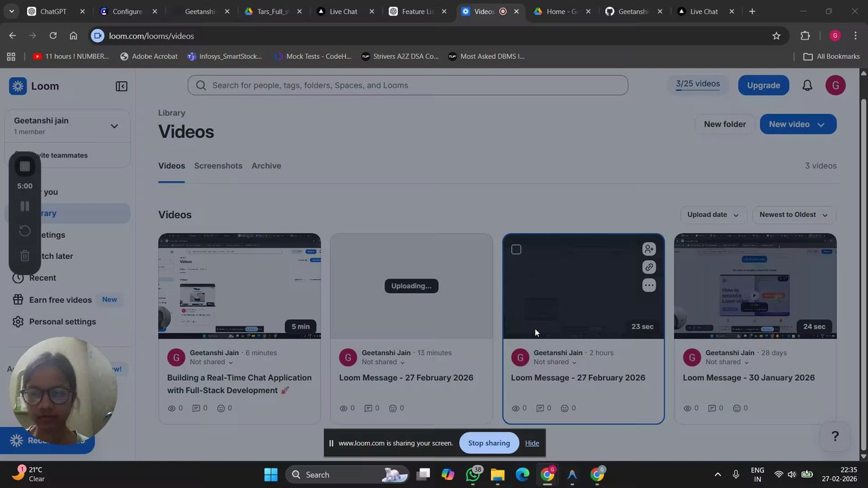868x488 pixels.
Task: Bookmark this page with the star icon
Action: click(x=776, y=36)
